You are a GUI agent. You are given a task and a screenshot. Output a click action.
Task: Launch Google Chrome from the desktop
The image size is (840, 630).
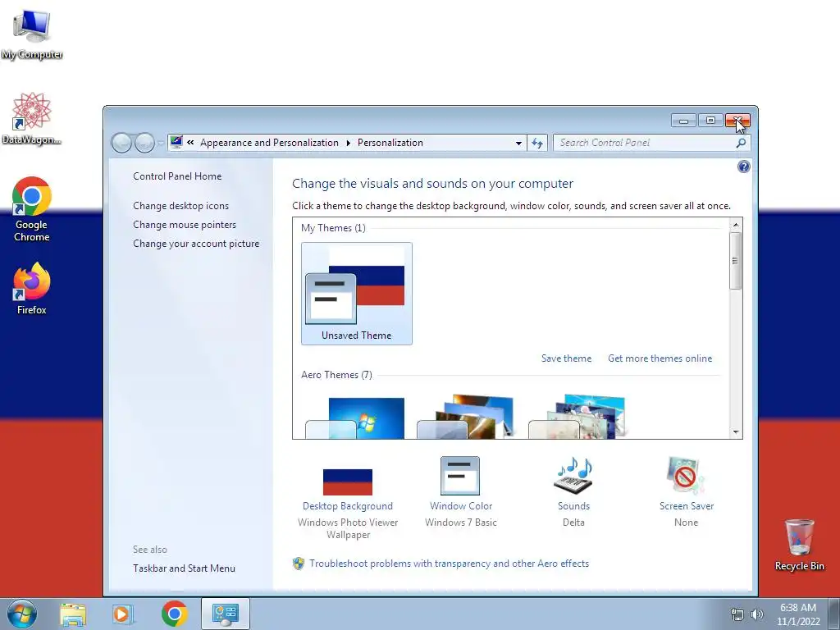click(x=32, y=209)
